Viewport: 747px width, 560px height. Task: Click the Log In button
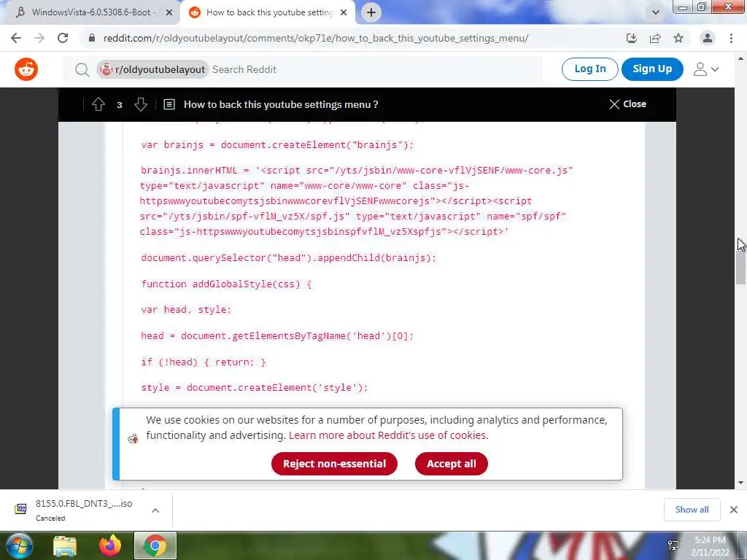coord(589,69)
